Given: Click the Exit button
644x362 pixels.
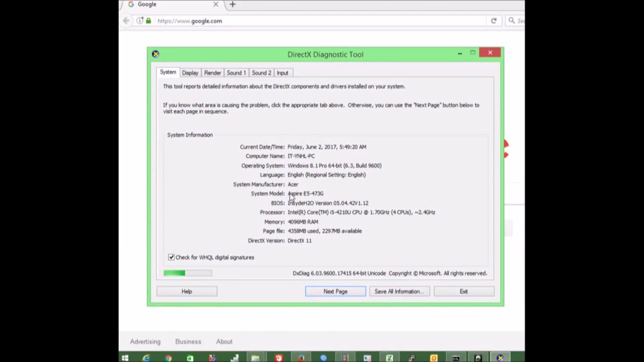Looking at the screenshot, I should click(x=463, y=292).
